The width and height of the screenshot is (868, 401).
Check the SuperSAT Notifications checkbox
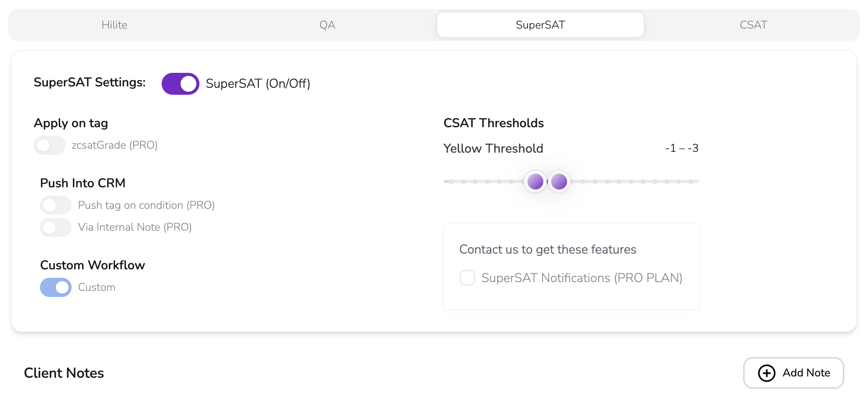[x=467, y=278]
